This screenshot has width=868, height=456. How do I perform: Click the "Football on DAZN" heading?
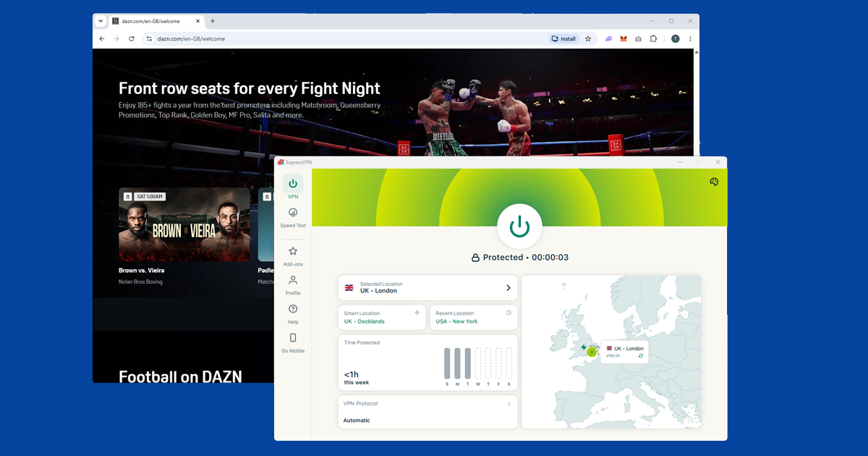[180, 376]
